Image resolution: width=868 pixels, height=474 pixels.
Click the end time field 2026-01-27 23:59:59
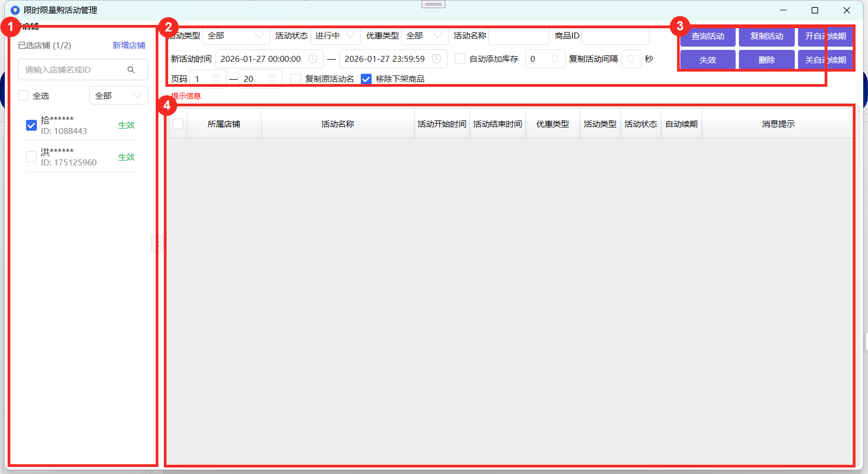pos(393,59)
